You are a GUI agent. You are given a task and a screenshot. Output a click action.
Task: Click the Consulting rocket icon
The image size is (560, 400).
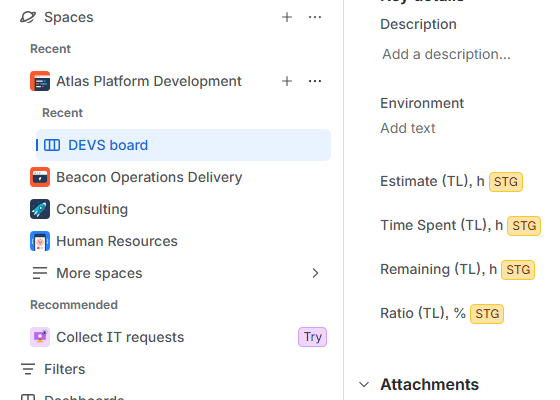[40, 209]
